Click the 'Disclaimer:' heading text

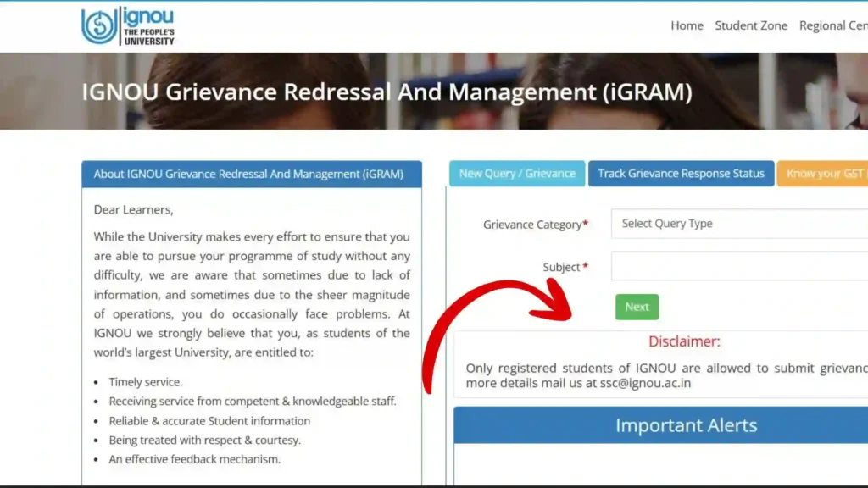(x=684, y=341)
